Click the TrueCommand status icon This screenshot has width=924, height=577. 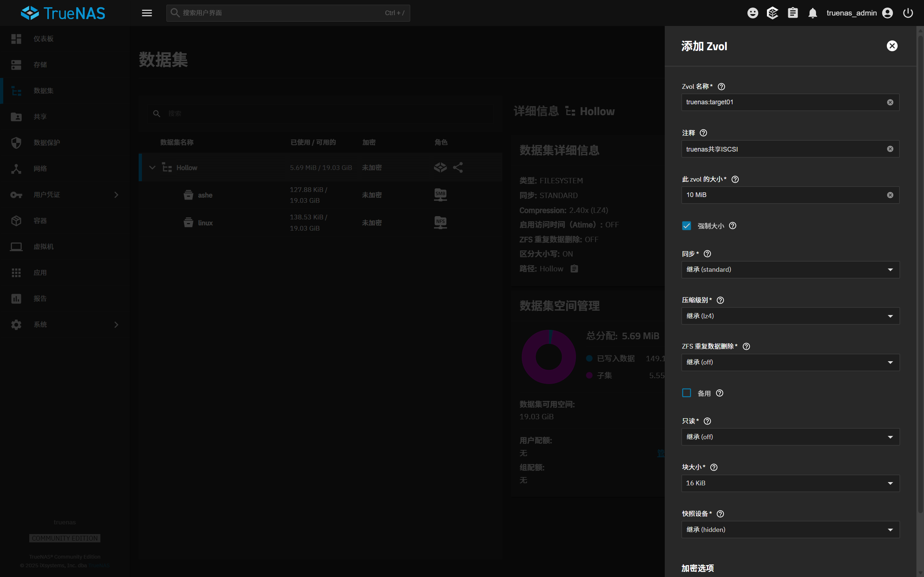pyautogui.click(x=772, y=13)
